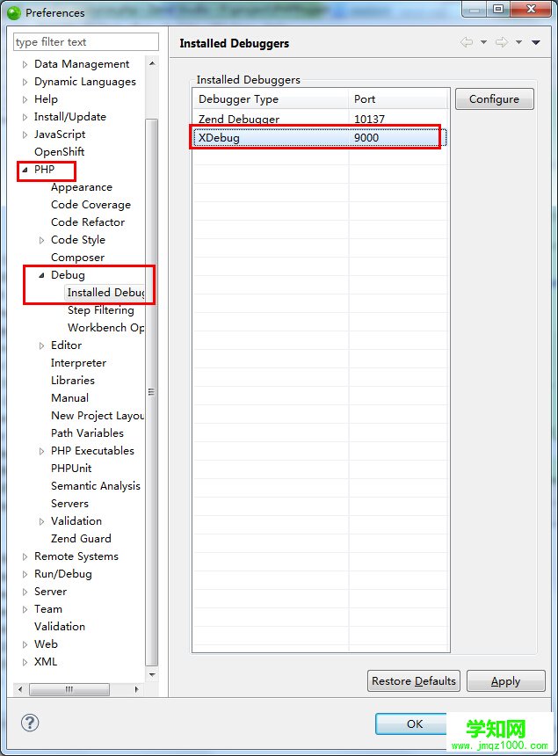Screen dimensions: 558x756
Task: Expand the XML tree node
Action: point(25,663)
